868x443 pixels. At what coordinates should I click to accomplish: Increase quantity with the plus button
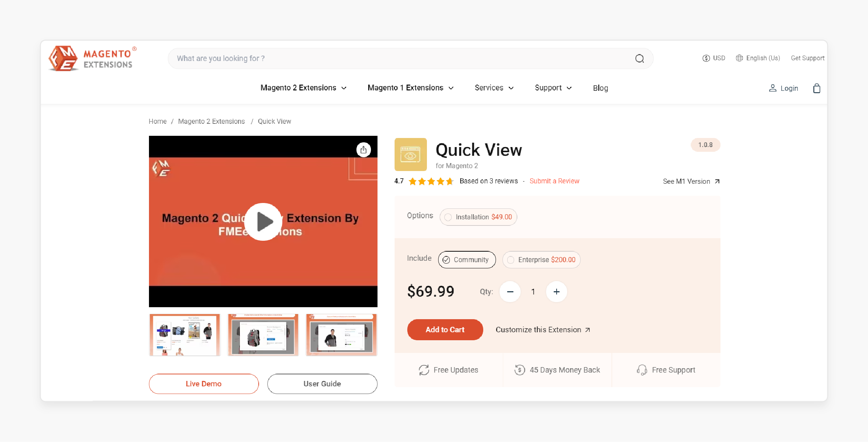tap(556, 292)
